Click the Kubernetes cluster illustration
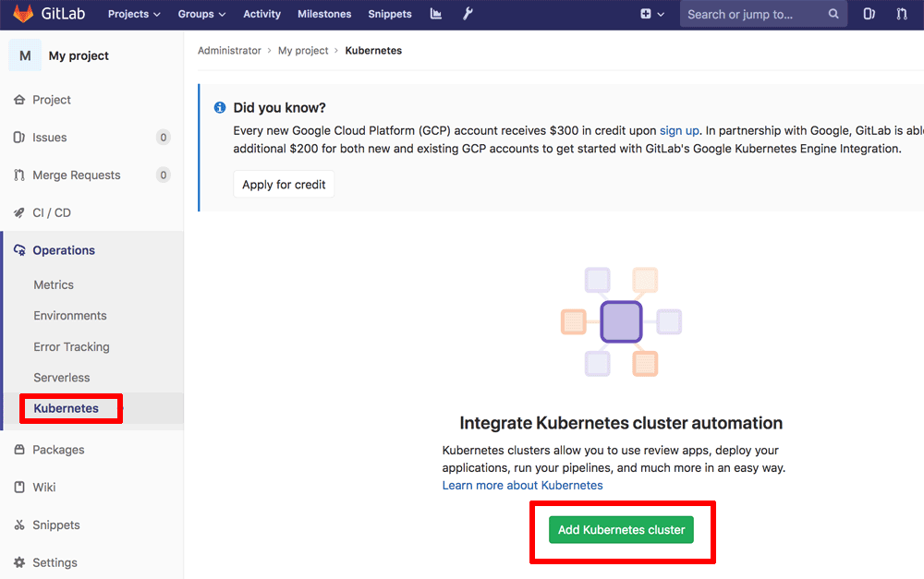The height and width of the screenshot is (579, 924). [621, 321]
